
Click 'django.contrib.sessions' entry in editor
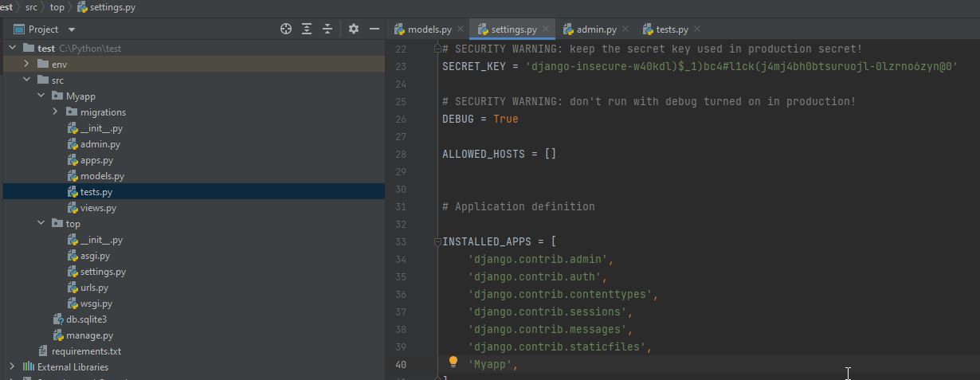(x=548, y=311)
